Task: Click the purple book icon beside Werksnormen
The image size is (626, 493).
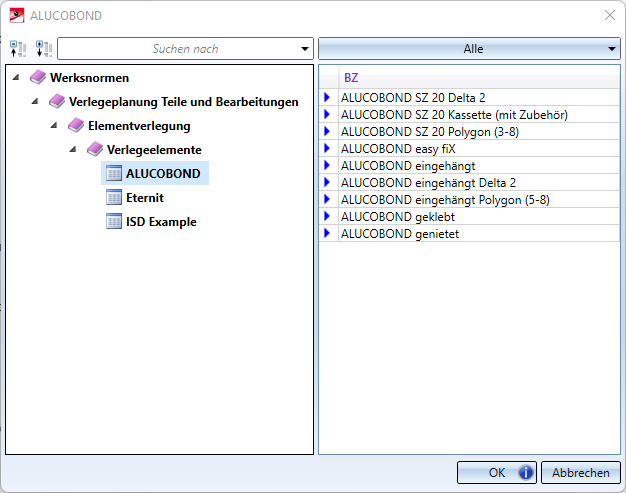Action: (38, 77)
